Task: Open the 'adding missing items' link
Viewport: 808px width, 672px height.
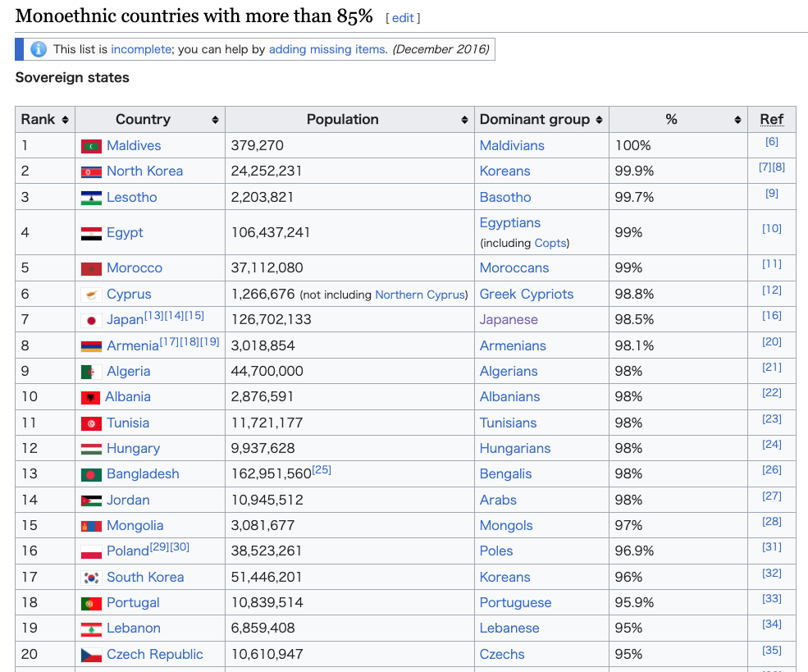Action: 327,49
